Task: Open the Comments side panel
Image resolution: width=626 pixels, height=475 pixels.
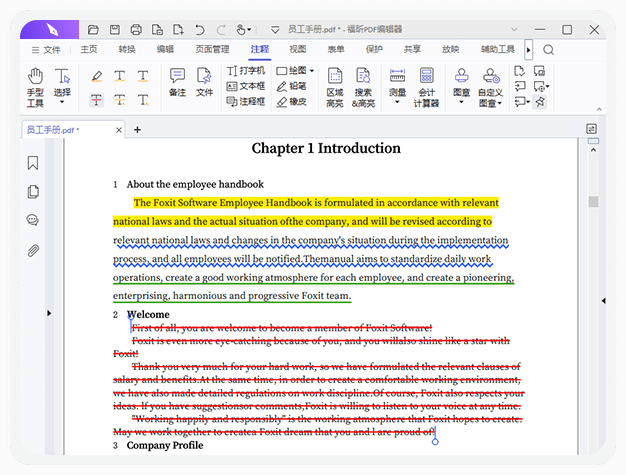Action: [x=33, y=220]
